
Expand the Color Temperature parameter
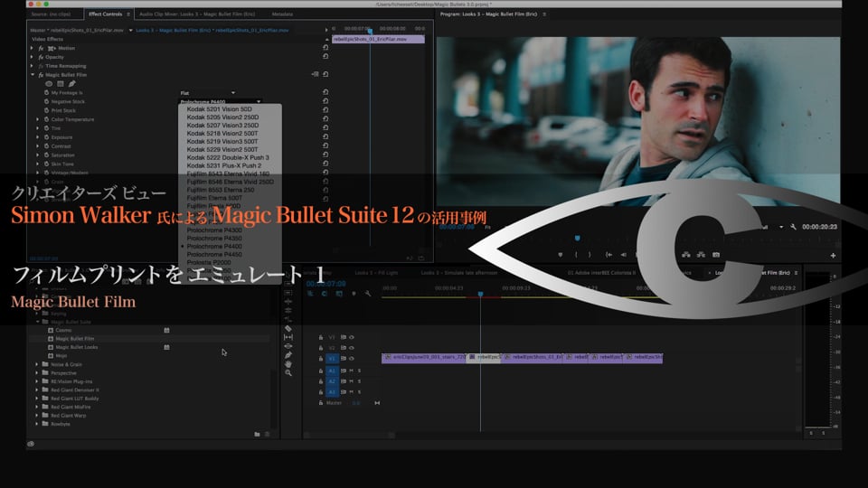tap(38, 119)
